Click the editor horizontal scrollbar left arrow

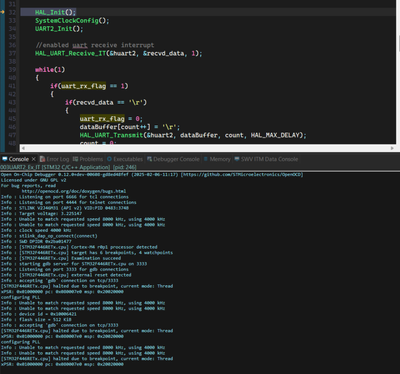tap(23, 148)
